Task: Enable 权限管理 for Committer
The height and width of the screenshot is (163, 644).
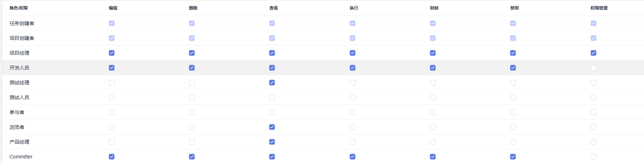Action: coord(593,157)
